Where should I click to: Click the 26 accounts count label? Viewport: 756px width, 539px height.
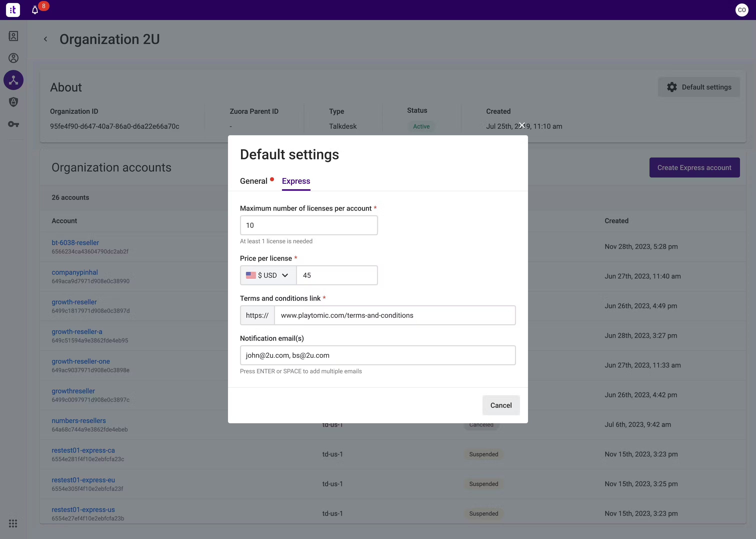pyautogui.click(x=70, y=197)
